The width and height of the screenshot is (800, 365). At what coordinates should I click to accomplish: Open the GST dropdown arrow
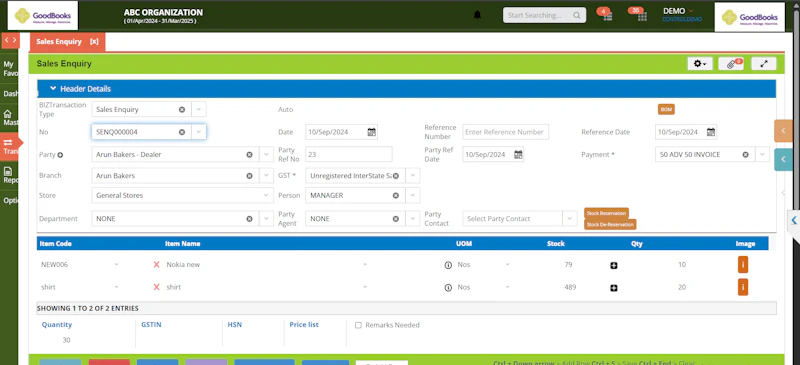pos(413,176)
